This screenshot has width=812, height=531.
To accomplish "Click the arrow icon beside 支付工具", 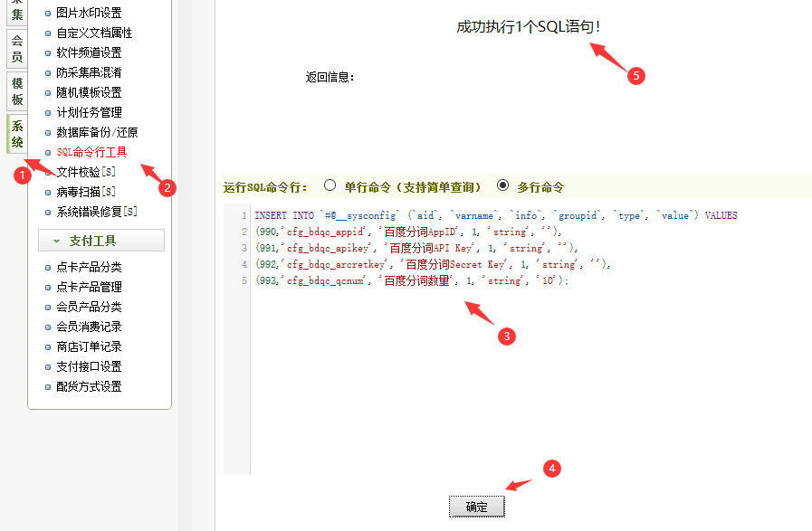I will 57,242.
